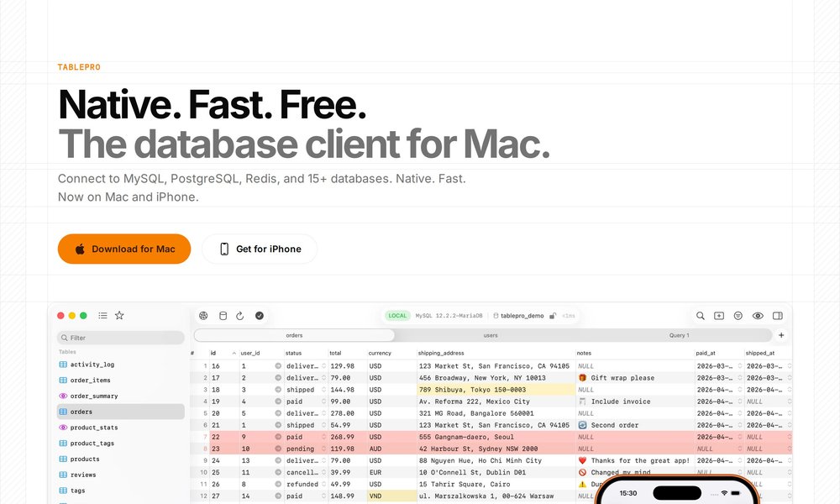Screen dimensions: 840x504
Task: Click the import box-with-plus icon in toolbar
Action: (x=719, y=316)
